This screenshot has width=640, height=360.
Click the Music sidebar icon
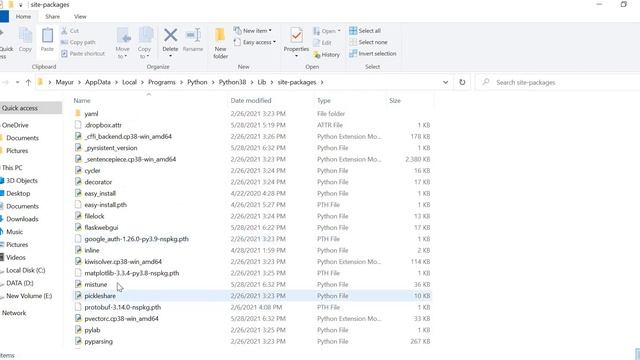pos(2,231)
